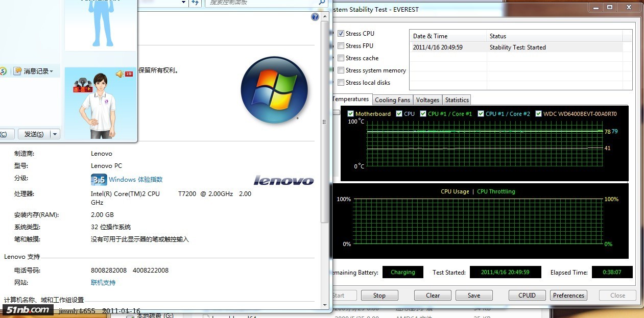Click the CPU Usage graph label
Image resolution: width=644 pixels, height=318 pixels.
click(455, 191)
